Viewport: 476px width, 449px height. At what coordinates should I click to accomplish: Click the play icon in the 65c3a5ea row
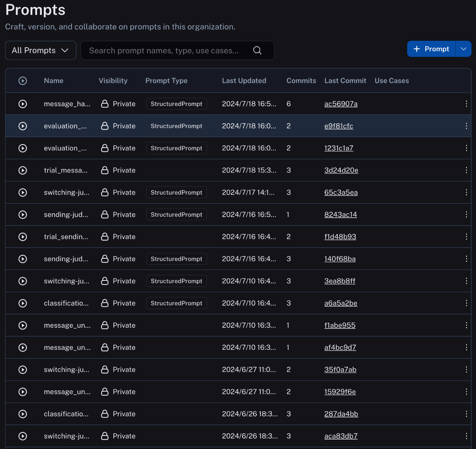[23, 193]
